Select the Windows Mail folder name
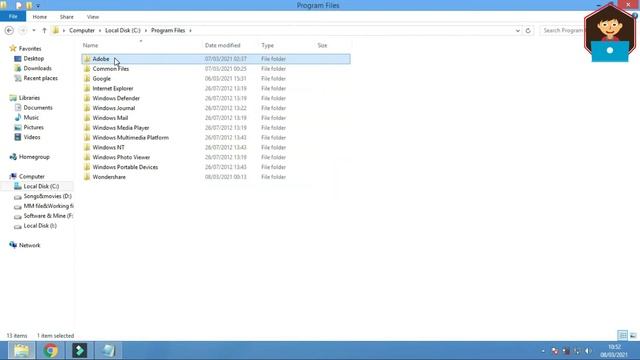Image resolution: width=640 pixels, height=360 pixels. pyautogui.click(x=110, y=118)
